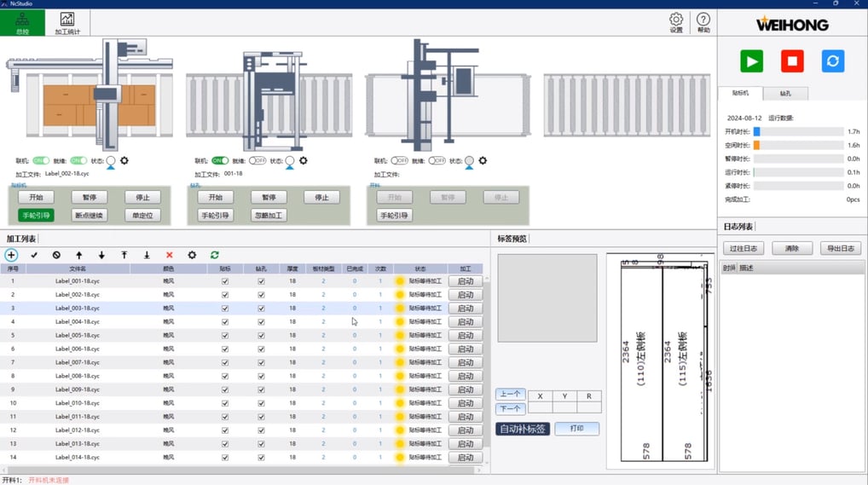Select the Label_007-18.cyc file name
Viewport: 868px width, 485px height.
pos(78,362)
